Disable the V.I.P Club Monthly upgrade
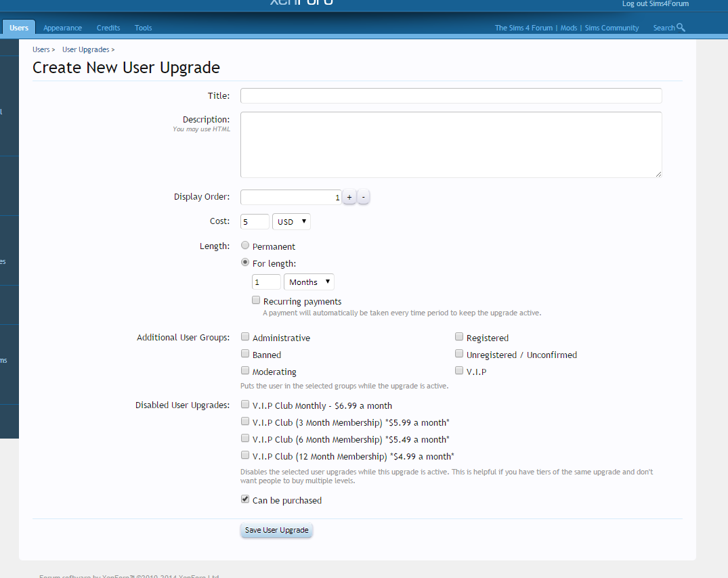Image resolution: width=728 pixels, height=578 pixels. [244, 403]
